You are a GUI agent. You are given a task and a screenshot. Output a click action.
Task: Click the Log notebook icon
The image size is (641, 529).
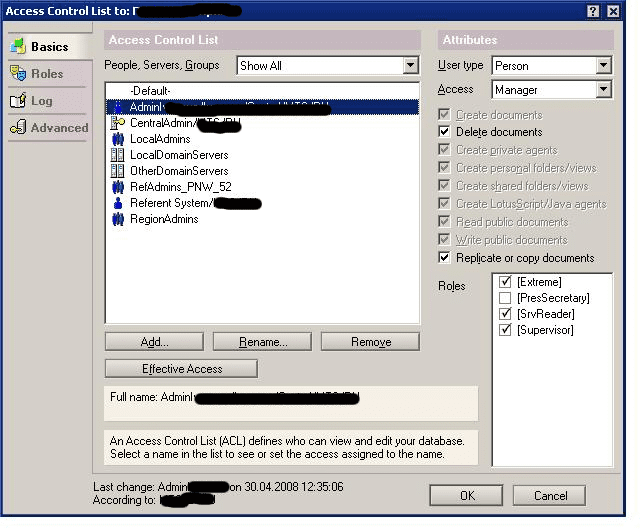pyautogui.click(x=18, y=101)
